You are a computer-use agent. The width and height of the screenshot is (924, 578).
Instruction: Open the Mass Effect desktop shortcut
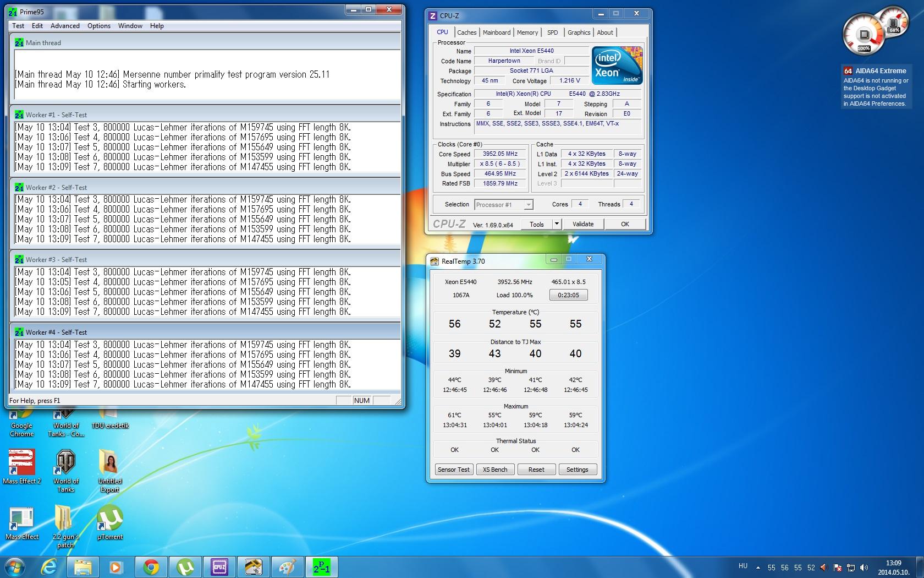point(22,524)
